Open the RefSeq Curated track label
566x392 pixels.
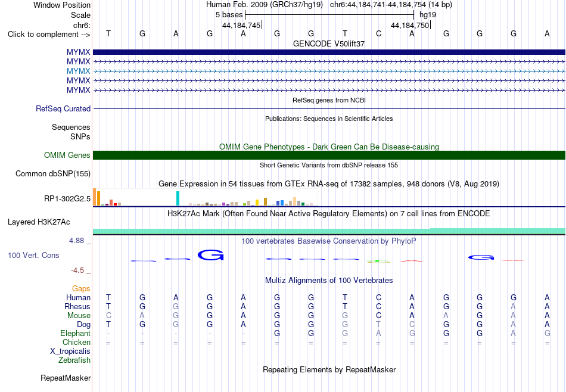63,108
